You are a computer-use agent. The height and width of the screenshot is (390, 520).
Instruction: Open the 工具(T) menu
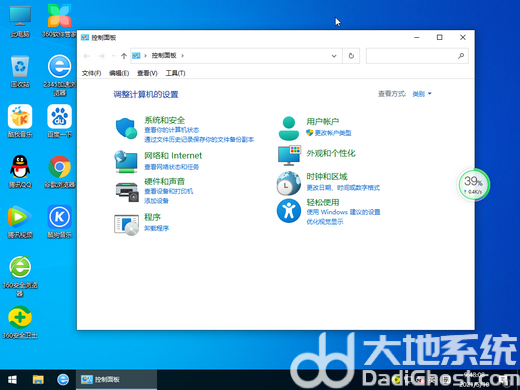click(x=175, y=73)
